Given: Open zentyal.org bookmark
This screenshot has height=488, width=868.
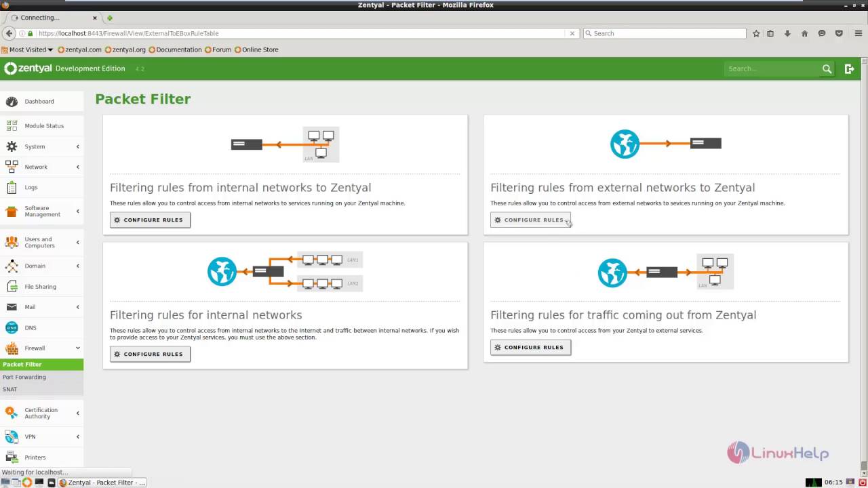Looking at the screenshot, I should [125, 49].
